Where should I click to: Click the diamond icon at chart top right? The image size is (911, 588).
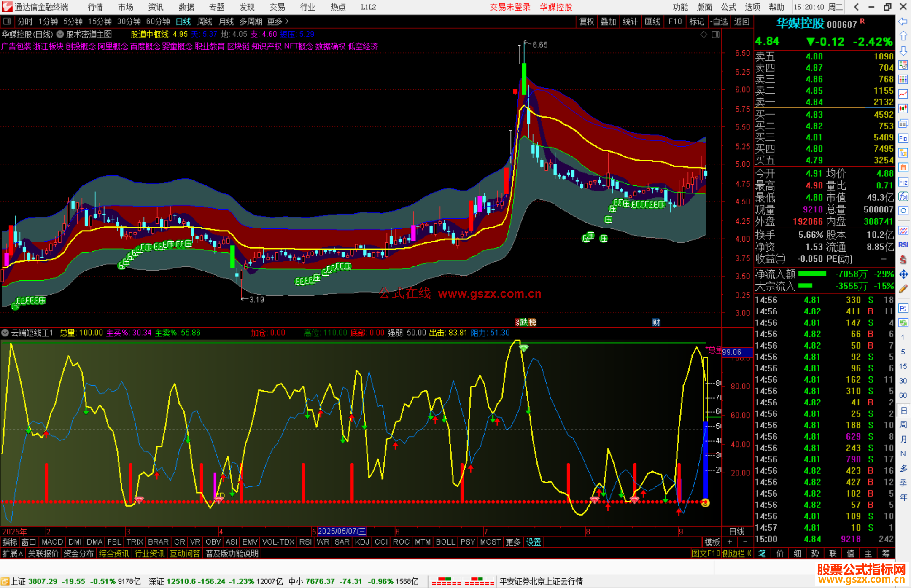[703, 35]
